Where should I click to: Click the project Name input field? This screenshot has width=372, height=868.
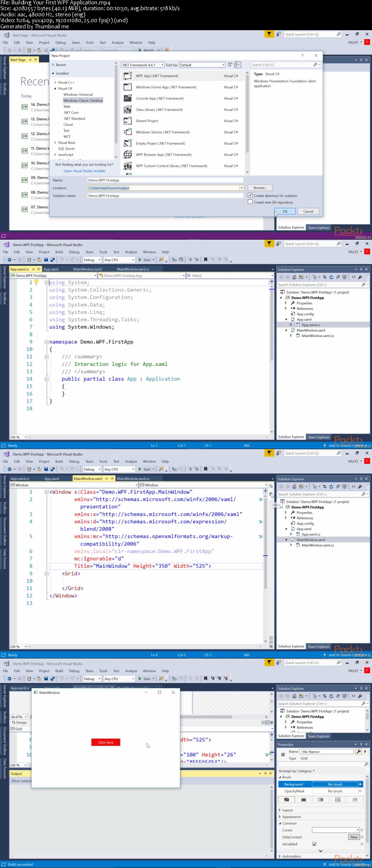pos(165,180)
